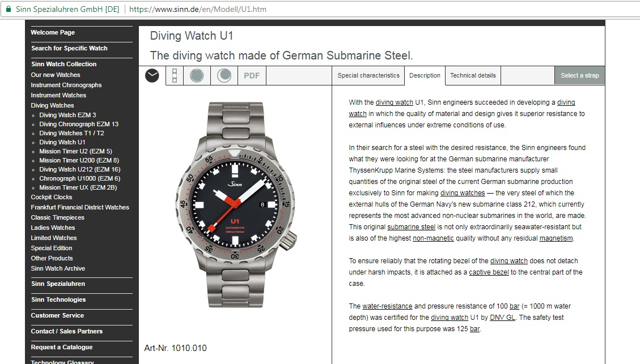Open the grey case-back view icon
The width and height of the screenshot is (640, 364).
tap(197, 76)
